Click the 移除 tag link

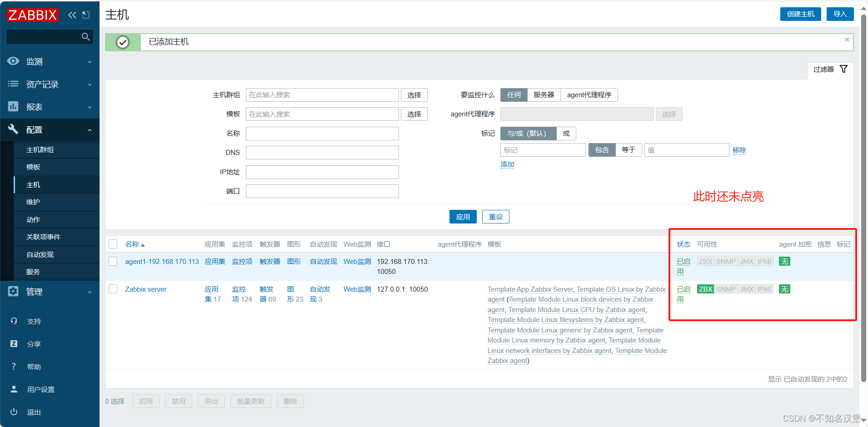739,150
